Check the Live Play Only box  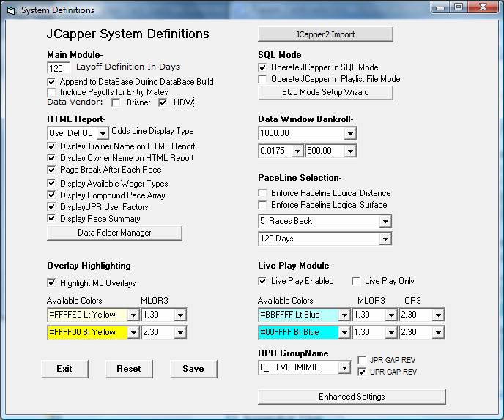click(356, 281)
